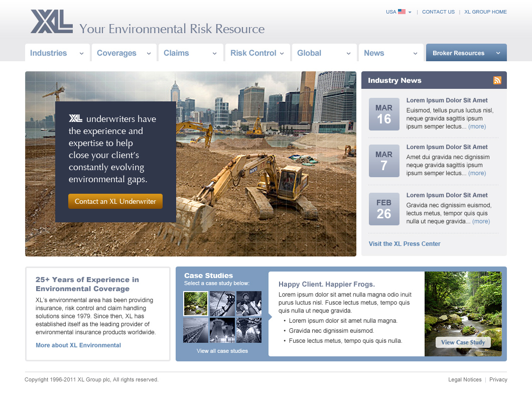Open the Privacy footer link
Image resolution: width=532 pixels, height=395 pixels.
[x=498, y=379]
